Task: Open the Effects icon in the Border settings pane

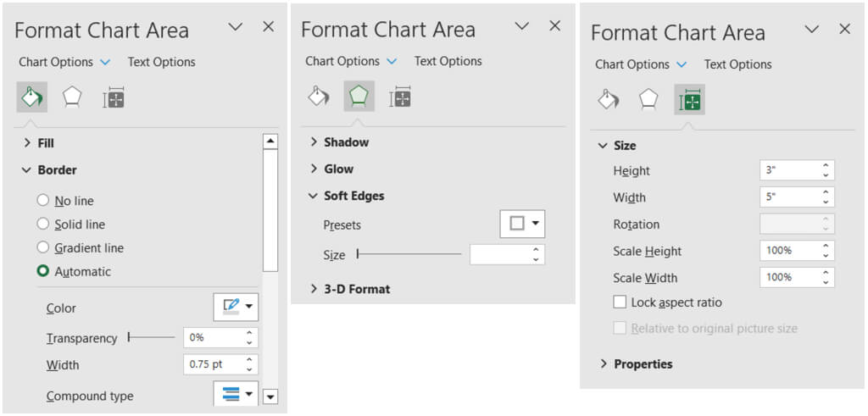Action: pos(72,98)
